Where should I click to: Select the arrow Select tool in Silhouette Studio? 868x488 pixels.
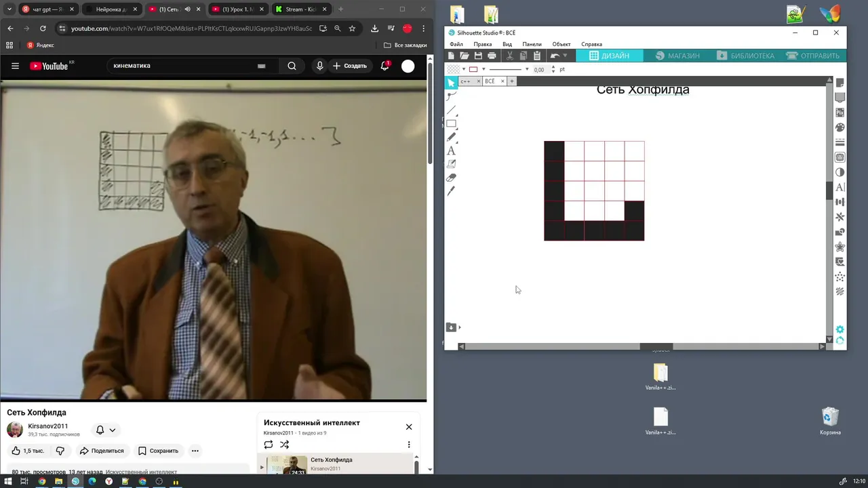tap(451, 83)
